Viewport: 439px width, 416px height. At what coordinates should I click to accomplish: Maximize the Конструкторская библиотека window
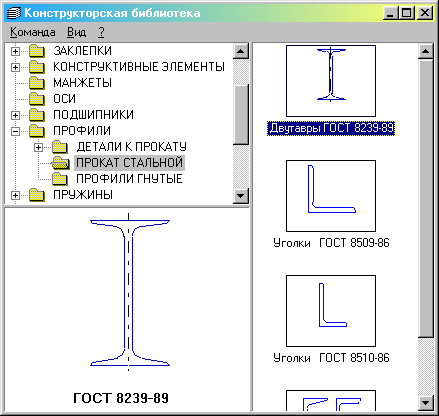(406, 13)
